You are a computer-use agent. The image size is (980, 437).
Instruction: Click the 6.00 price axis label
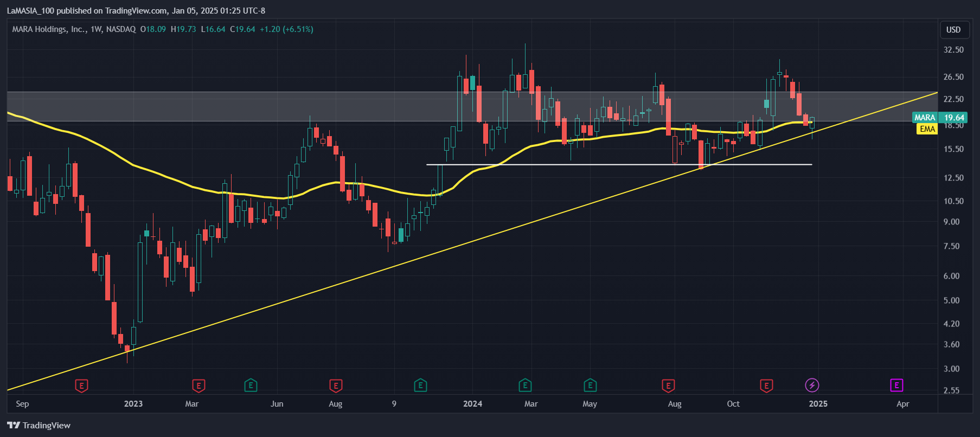(x=951, y=276)
